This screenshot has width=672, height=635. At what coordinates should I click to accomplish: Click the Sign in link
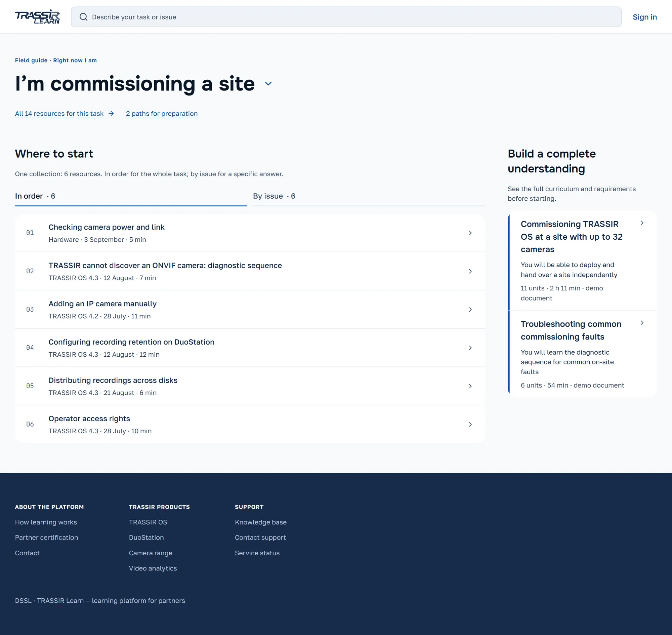(644, 17)
